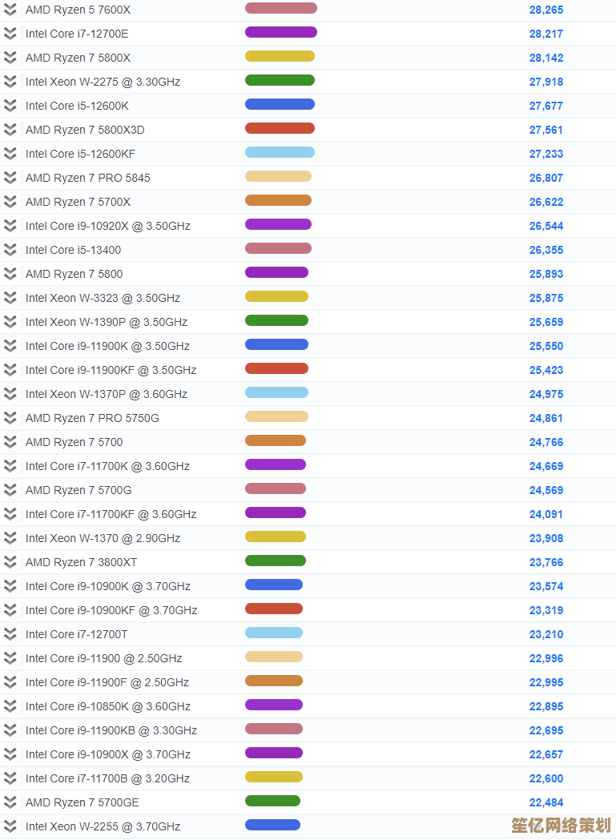Click chevron icon beside AMD Ryzen 7 5700GE
Viewport: 616px width, 840px height.
(x=10, y=802)
